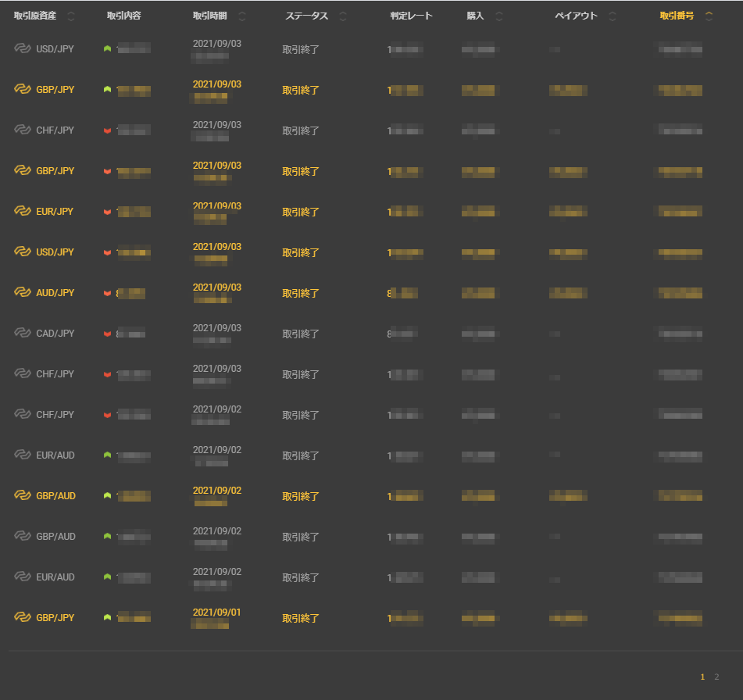Viewport: 743px width, 700px height.
Task: Click the gold link icon beside highlighted USD/JPY
Action: [x=22, y=252]
